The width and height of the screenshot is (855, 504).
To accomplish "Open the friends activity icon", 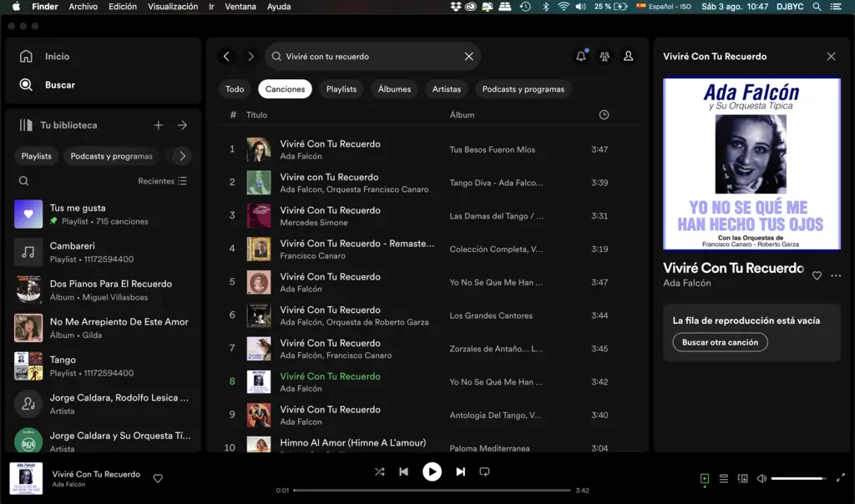I will point(605,56).
